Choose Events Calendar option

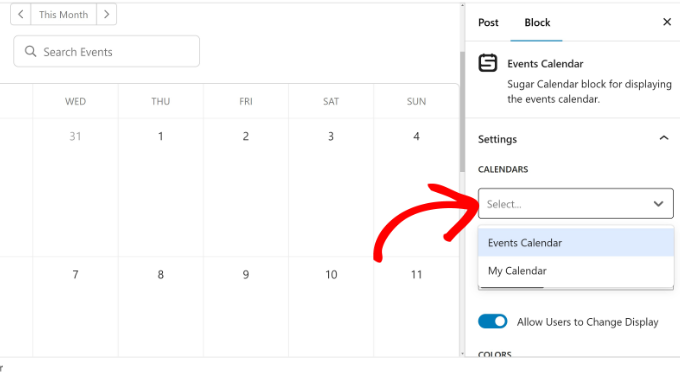tap(575, 243)
